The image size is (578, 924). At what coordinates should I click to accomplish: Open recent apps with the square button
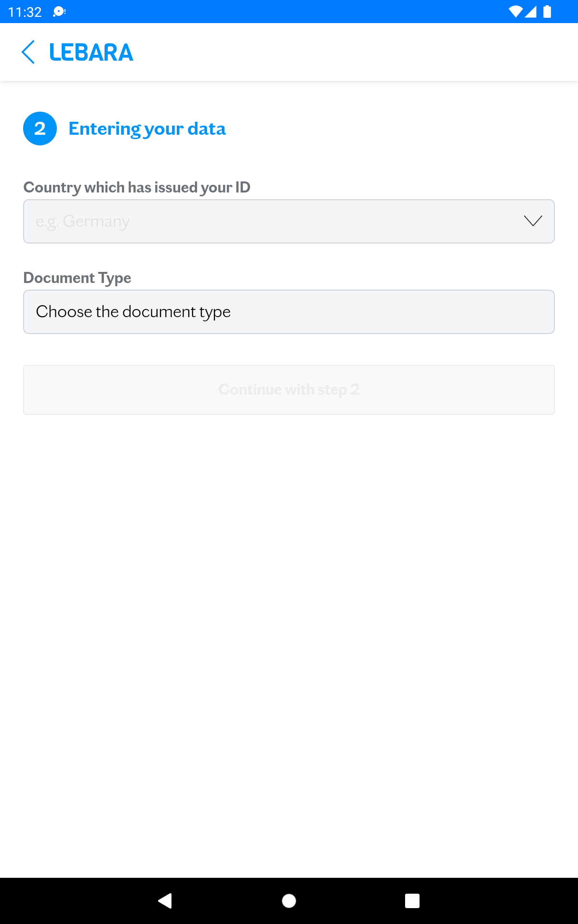pos(412,901)
